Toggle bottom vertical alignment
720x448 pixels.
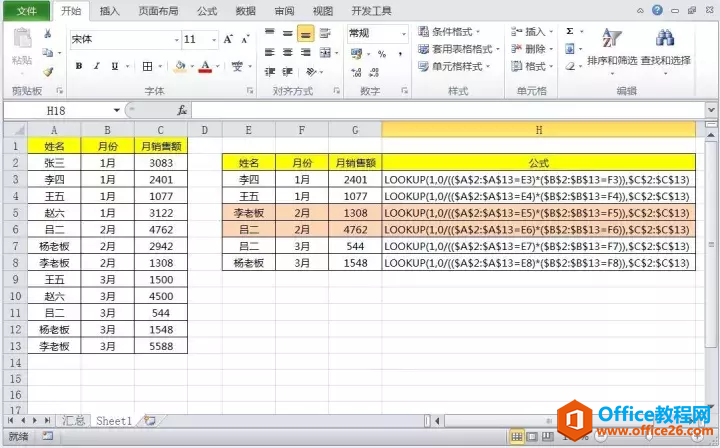[x=305, y=34]
